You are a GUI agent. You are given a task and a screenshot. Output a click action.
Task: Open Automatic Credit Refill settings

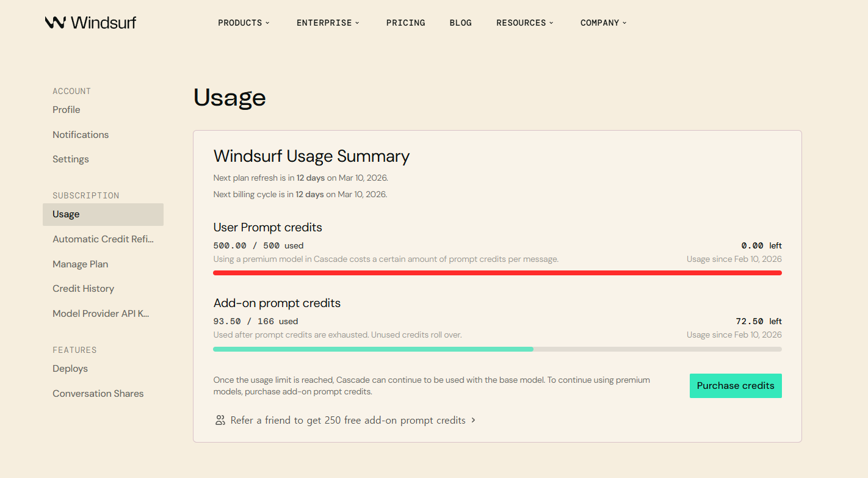103,239
